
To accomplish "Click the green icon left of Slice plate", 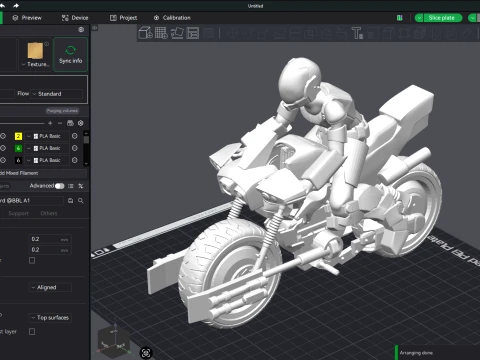I will tap(400, 18).
